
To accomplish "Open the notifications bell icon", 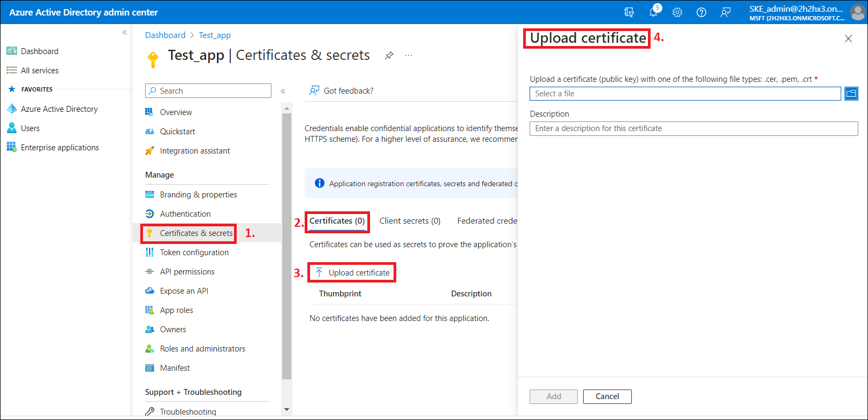I will click(653, 12).
